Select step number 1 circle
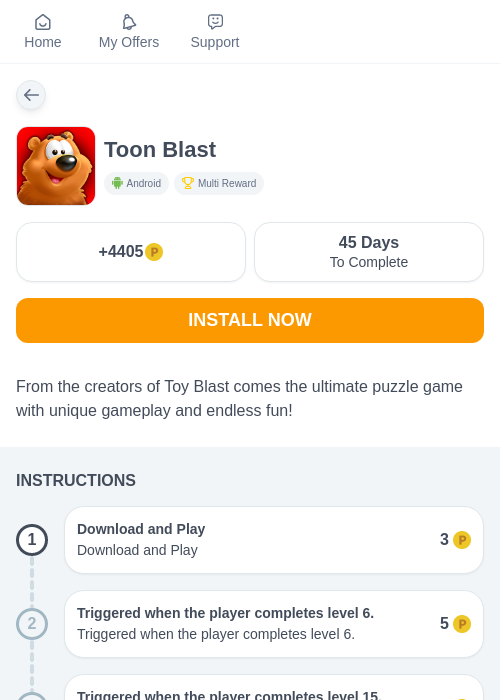 32,540
